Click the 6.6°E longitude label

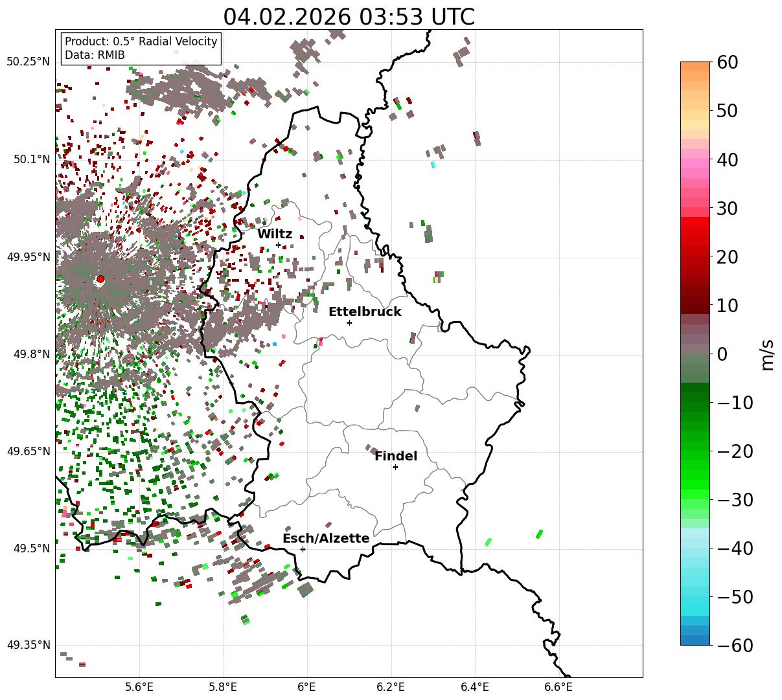(x=558, y=686)
